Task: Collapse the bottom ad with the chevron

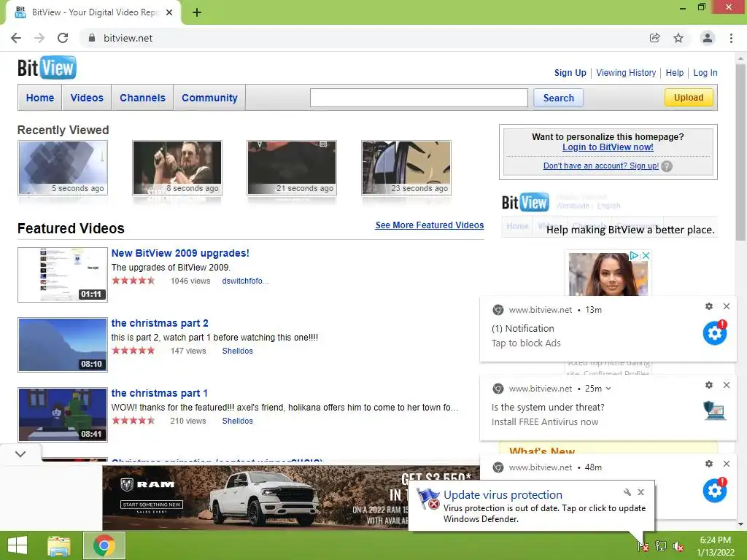Action: [x=20, y=454]
